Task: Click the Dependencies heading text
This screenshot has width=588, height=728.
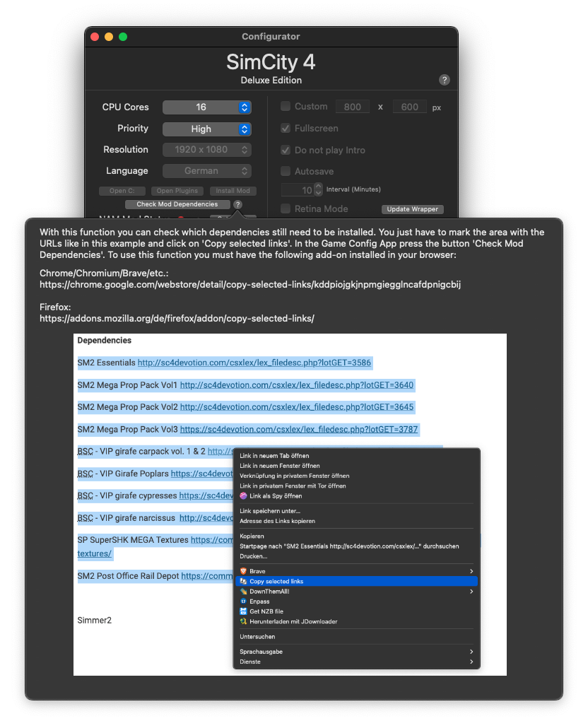Action: click(x=105, y=340)
